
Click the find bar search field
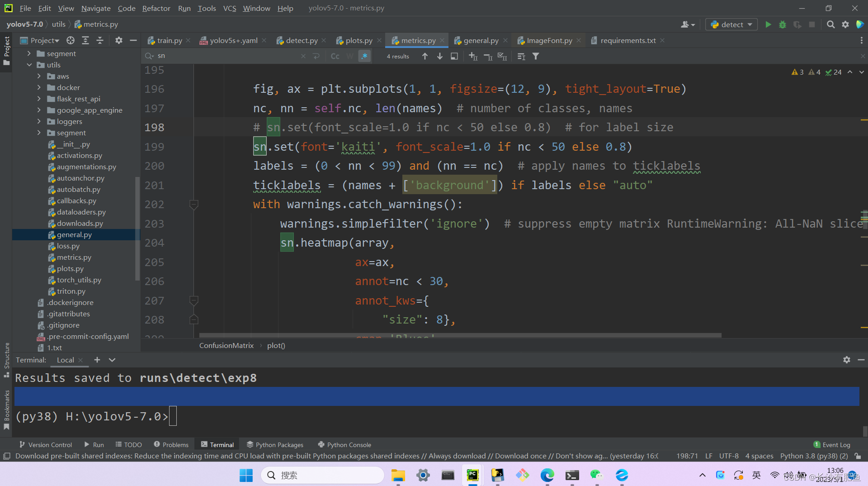(x=228, y=56)
